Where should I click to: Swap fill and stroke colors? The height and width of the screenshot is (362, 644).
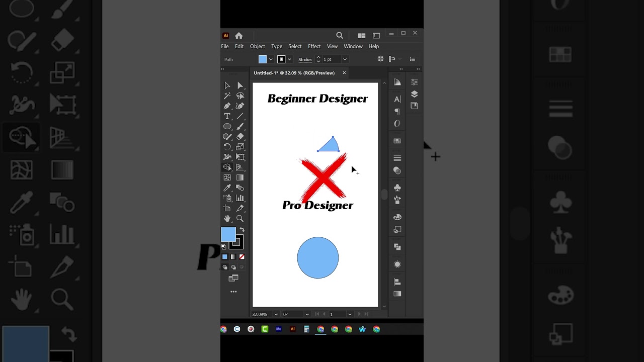(x=242, y=230)
